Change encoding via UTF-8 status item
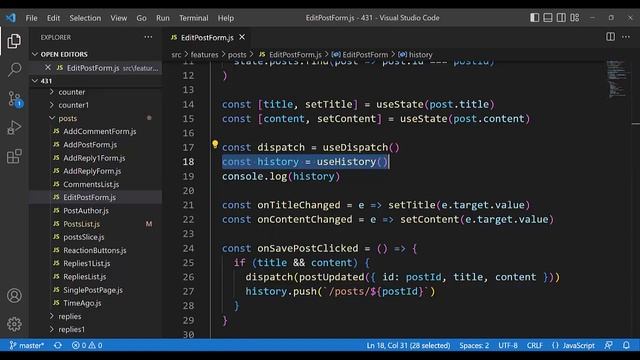This screenshot has width=640, height=360. (x=508, y=345)
